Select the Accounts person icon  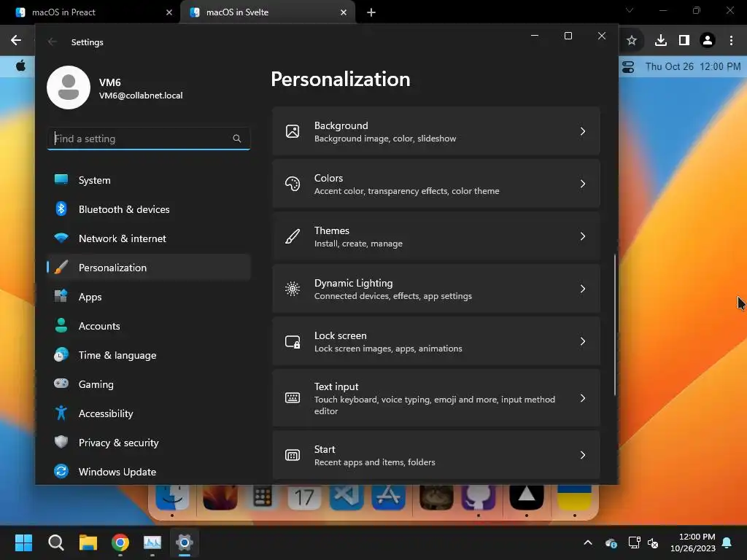[61, 325]
